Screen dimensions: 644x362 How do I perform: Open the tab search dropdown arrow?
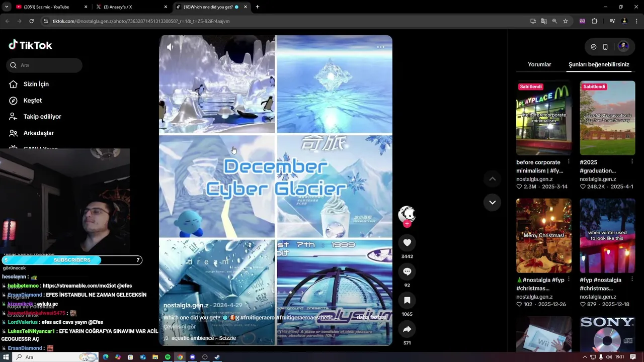(x=6, y=7)
